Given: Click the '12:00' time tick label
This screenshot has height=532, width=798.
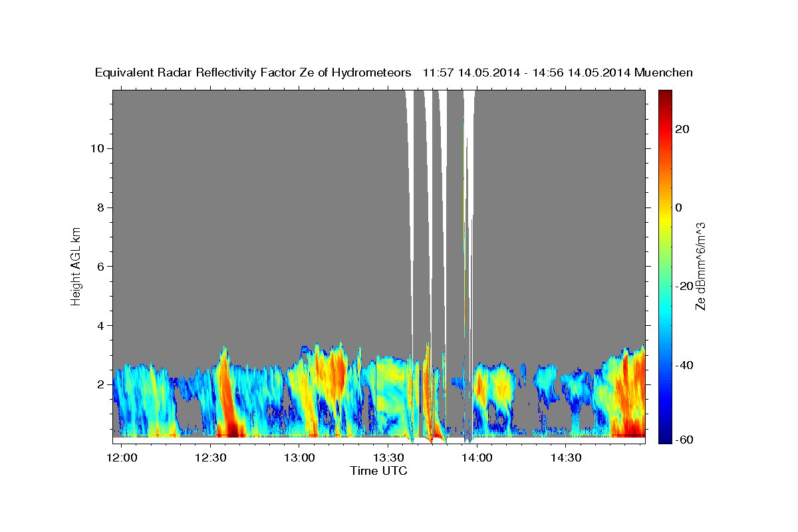Looking at the screenshot, I should (x=122, y=458).
